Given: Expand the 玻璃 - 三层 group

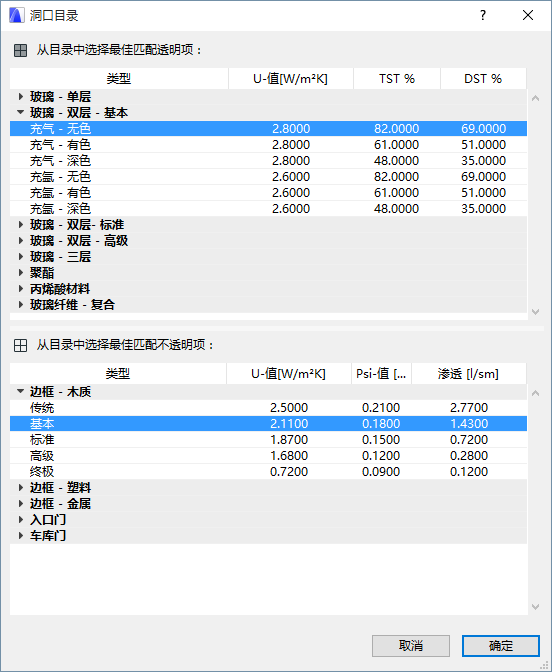Looking at the screenshot, I should pyautogui.click(x=20, y=257).
